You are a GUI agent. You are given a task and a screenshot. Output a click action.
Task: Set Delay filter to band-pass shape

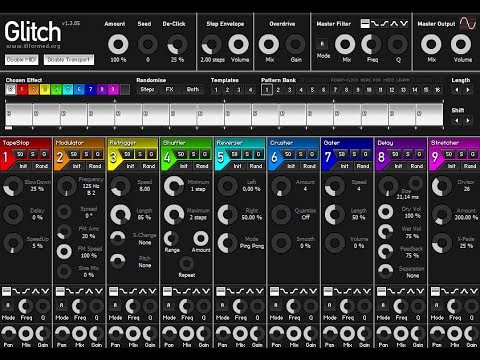(x=410, y=291)
